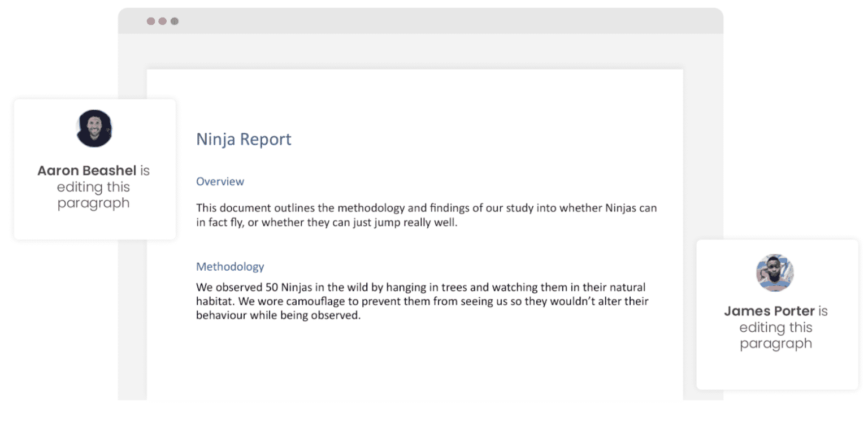This screenshot has width=868, height=430.
Task: Click the leftmost window control dot
Action: (x=151, y=21)
